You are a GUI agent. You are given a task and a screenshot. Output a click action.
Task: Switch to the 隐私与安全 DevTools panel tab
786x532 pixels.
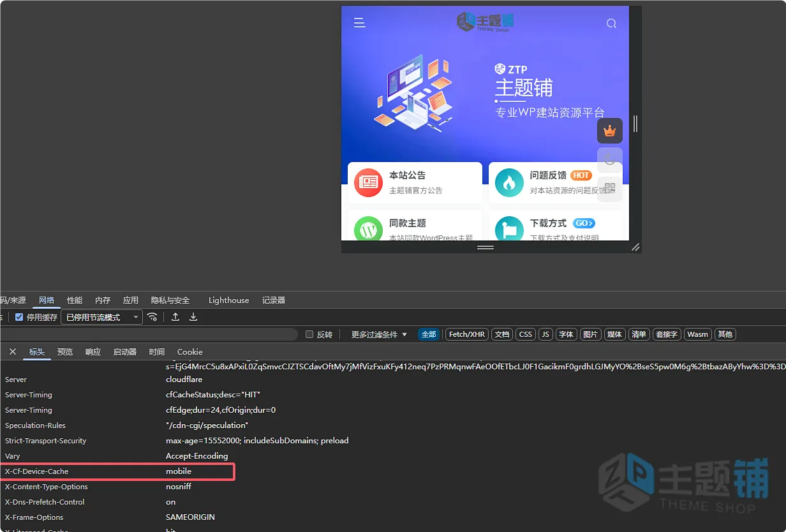170,300
